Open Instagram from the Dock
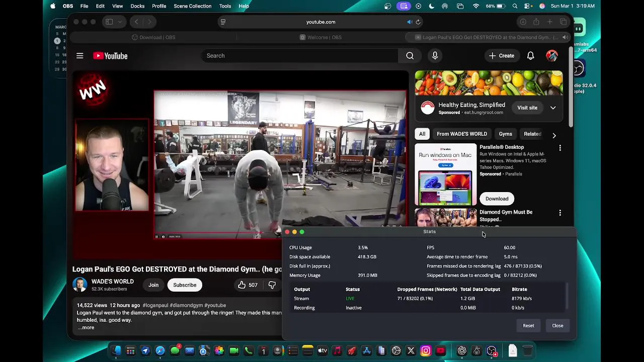Viewport: 644px width, 362px height. point(426,350)
